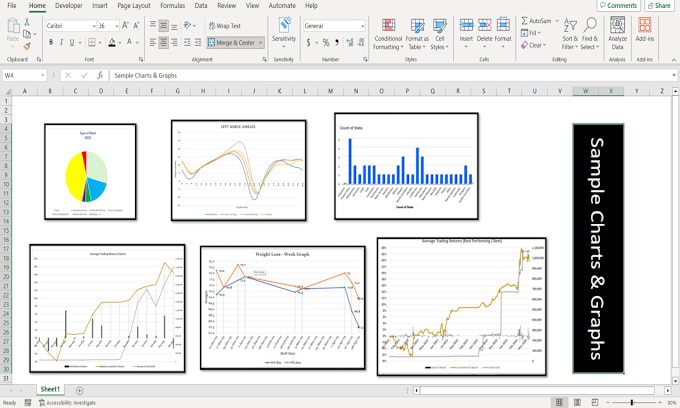
Task: Expand the font name dropdown Calibri
Action: (x=94, y=26)
